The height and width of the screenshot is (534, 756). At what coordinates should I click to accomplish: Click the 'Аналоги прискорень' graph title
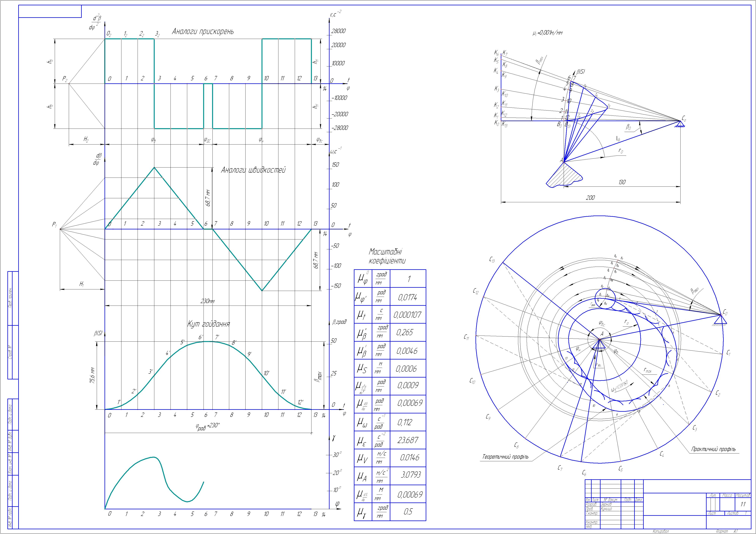tap(203, 32)
